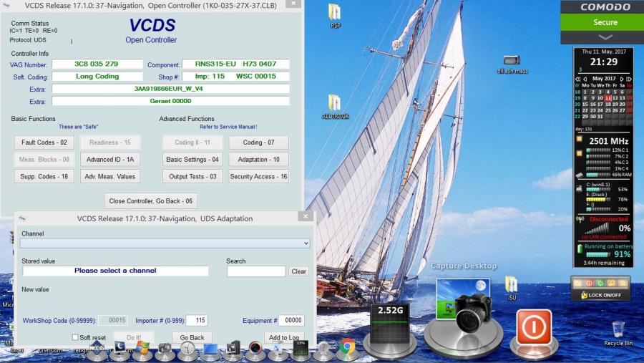Open Security Access - 16
644x363 pixels.
(x=258, y=176)
